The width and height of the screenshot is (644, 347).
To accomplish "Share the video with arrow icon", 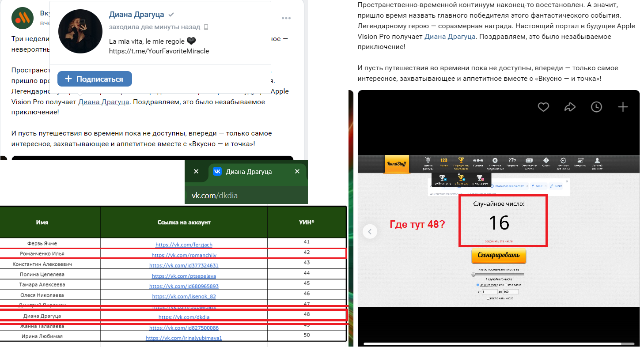I will pos(570,107).
